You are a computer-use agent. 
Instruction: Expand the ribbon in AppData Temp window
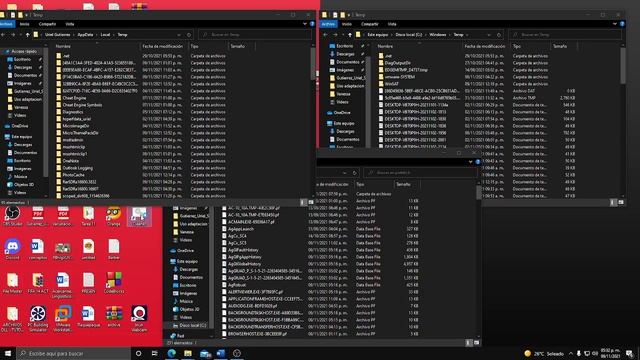[x=304, y=24]
